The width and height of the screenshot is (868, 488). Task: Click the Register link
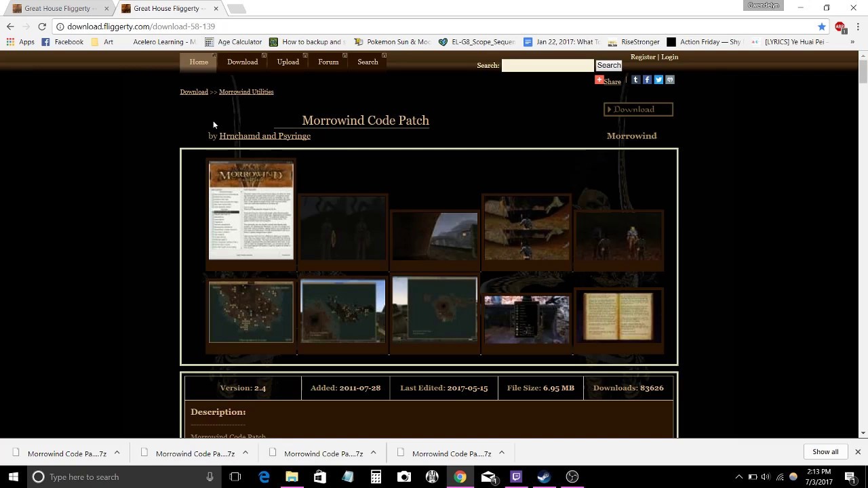click(643, 57)
